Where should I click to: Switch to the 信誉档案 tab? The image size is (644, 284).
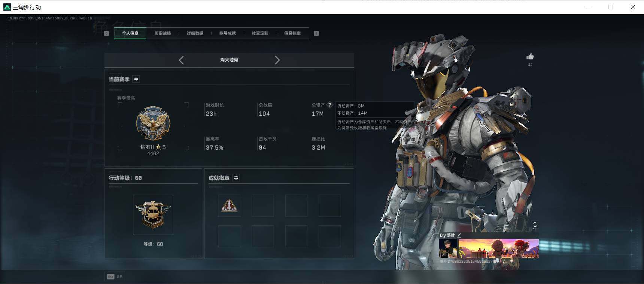[x=292, y=33]
